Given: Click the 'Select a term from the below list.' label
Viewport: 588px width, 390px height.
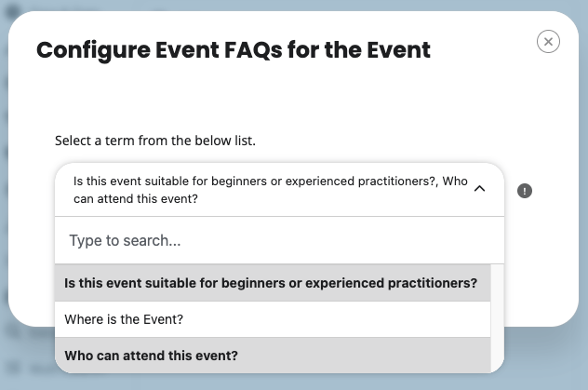Looking at the screenshot, I should coord(154,141).
